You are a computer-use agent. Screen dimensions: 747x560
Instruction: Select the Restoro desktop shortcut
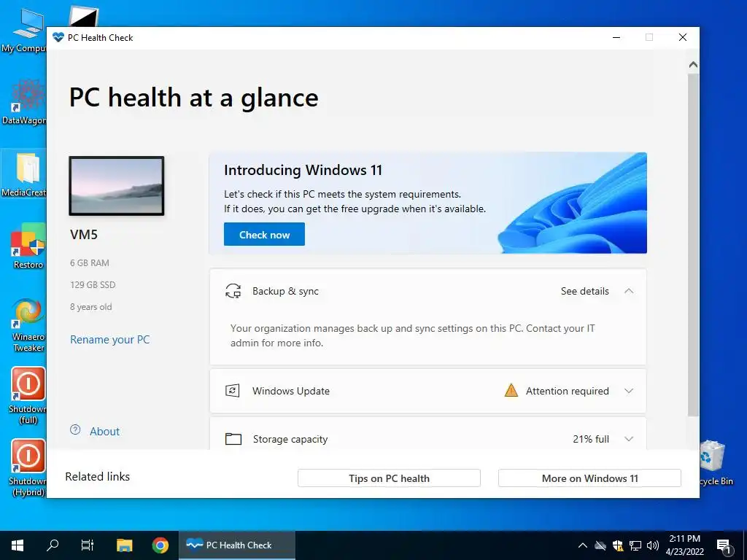click(x=28, y=246)
